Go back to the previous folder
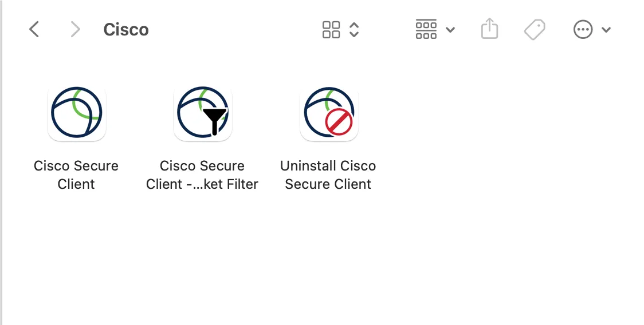Screen dimensions: 644x325 coord(34,29)
